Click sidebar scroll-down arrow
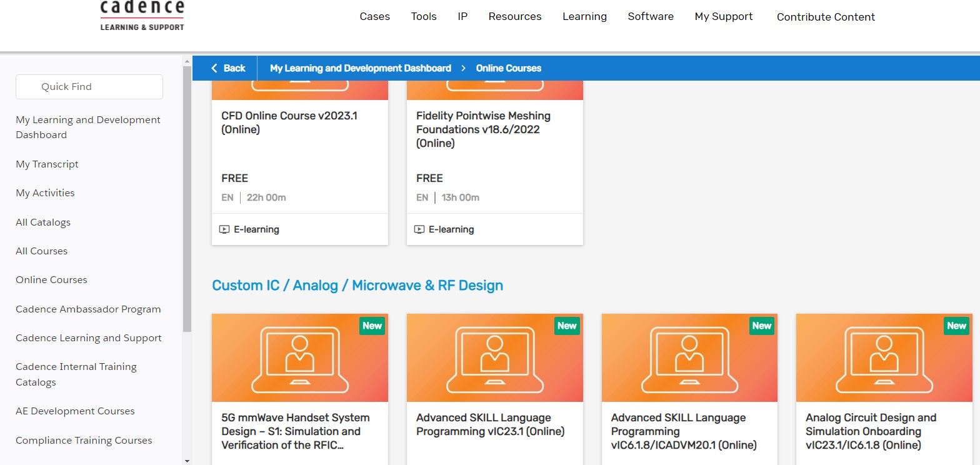Viewport: 980px width, 465px height. (x=187, y=461)
